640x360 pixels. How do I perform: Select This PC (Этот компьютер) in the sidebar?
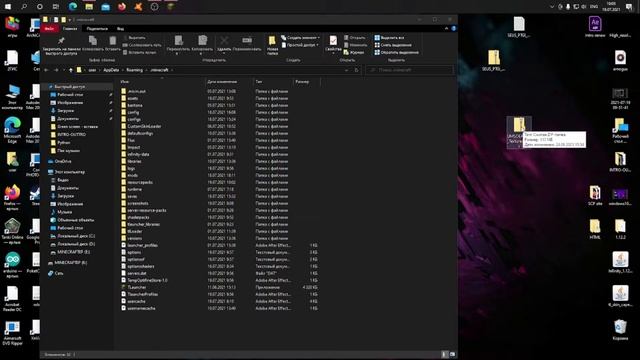[x=69, y=172]
